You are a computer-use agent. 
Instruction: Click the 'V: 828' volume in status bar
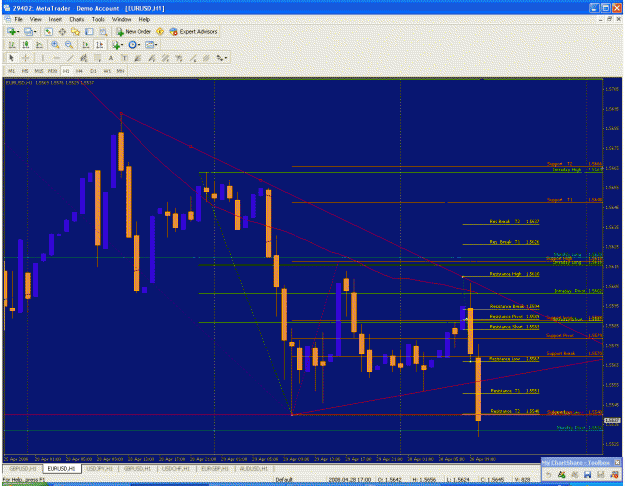point(522,479)
